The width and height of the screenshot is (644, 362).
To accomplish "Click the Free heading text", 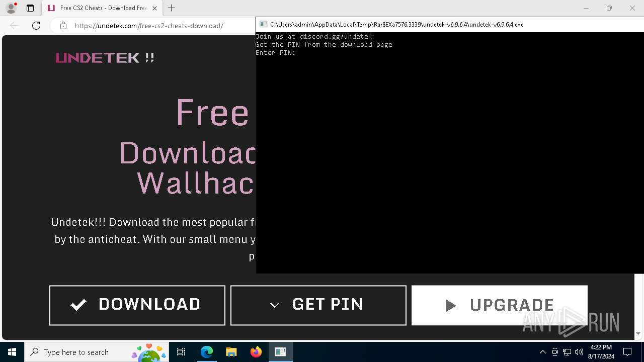I will [212, 113].
